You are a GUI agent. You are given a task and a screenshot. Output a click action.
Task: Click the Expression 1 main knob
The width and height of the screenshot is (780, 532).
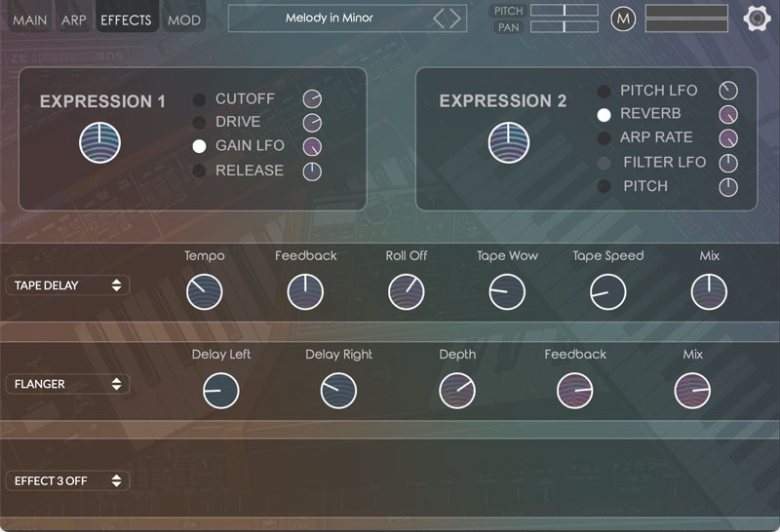point(99,143)
